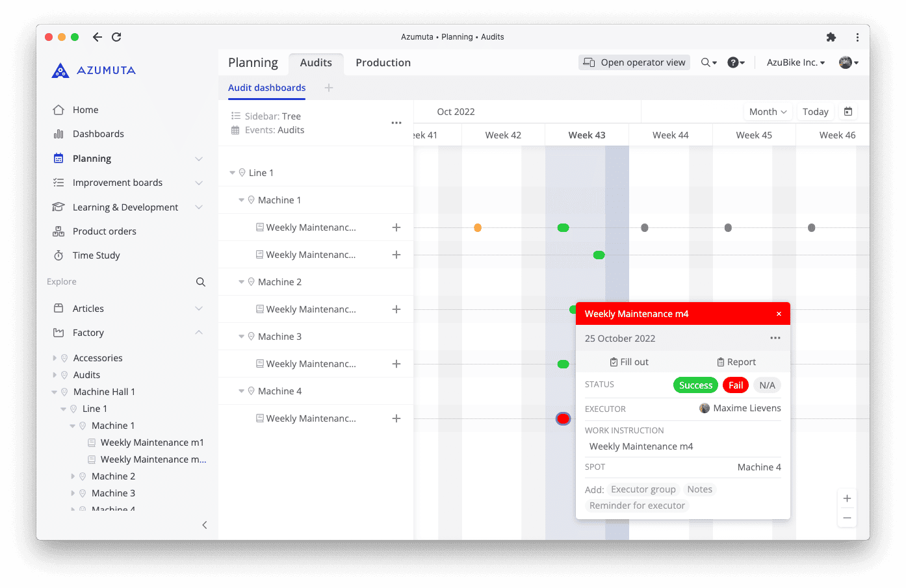Click the red event dot on the timeline
906x588 pixels.
pos(563,418)
